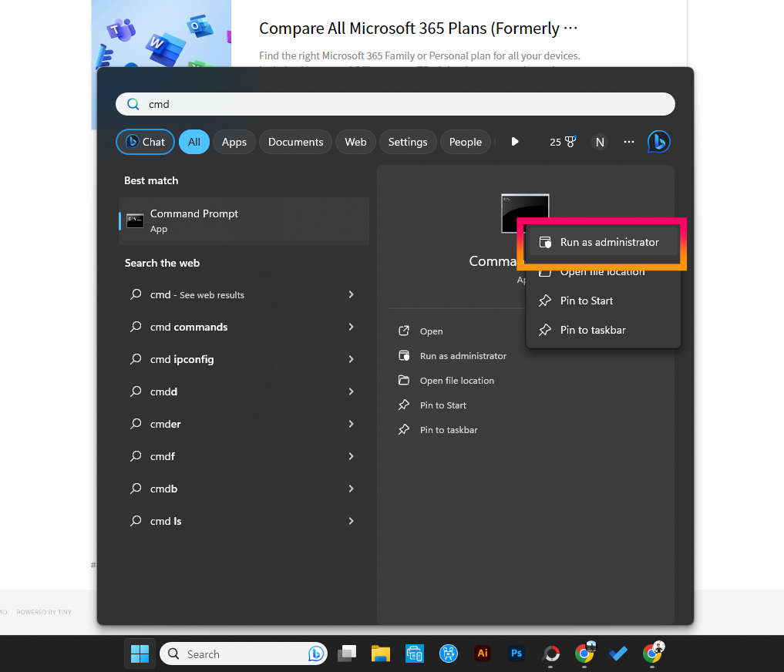Click the three-dot overflow in the filter bar
Viewport: 784px width, 672px height.
tap(628, 141)
